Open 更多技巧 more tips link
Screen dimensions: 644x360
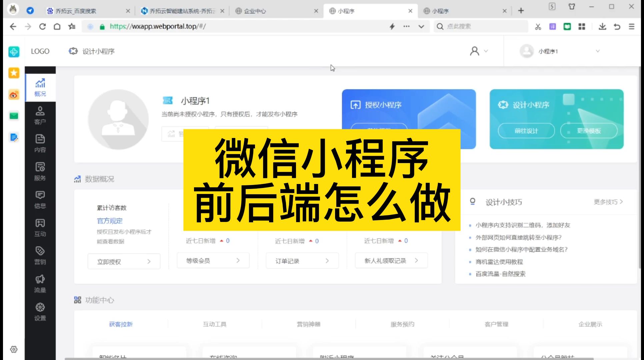(608, 202)
